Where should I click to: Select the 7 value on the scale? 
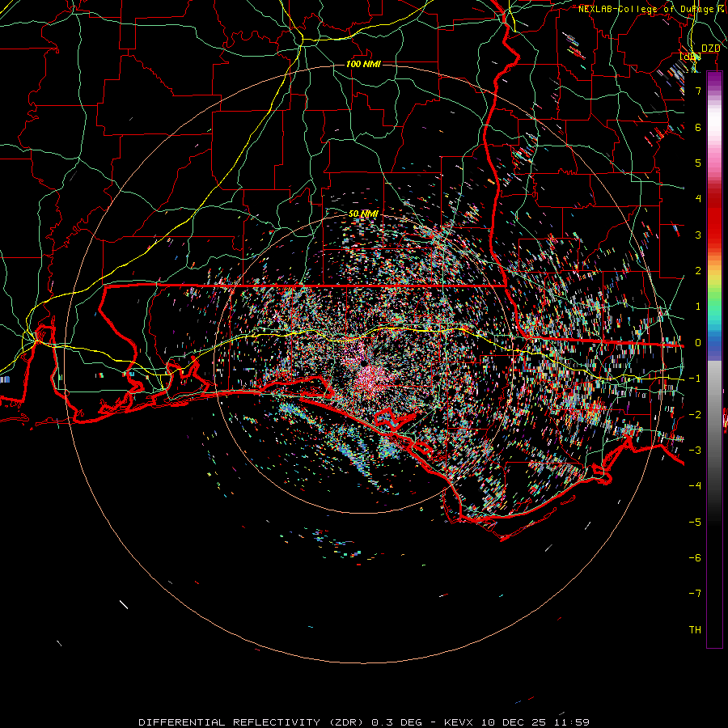point(698,91)
